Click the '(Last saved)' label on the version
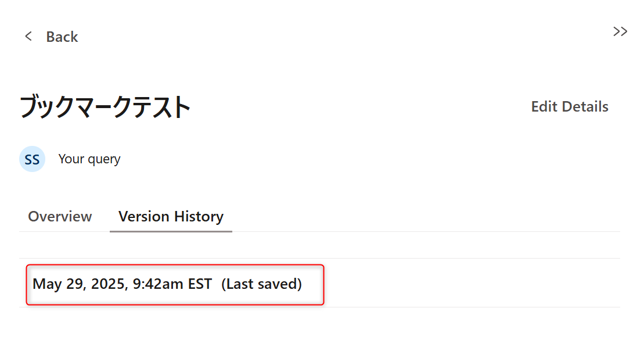Viewport: 644px width, 358px height. click(x=262, y=284)
